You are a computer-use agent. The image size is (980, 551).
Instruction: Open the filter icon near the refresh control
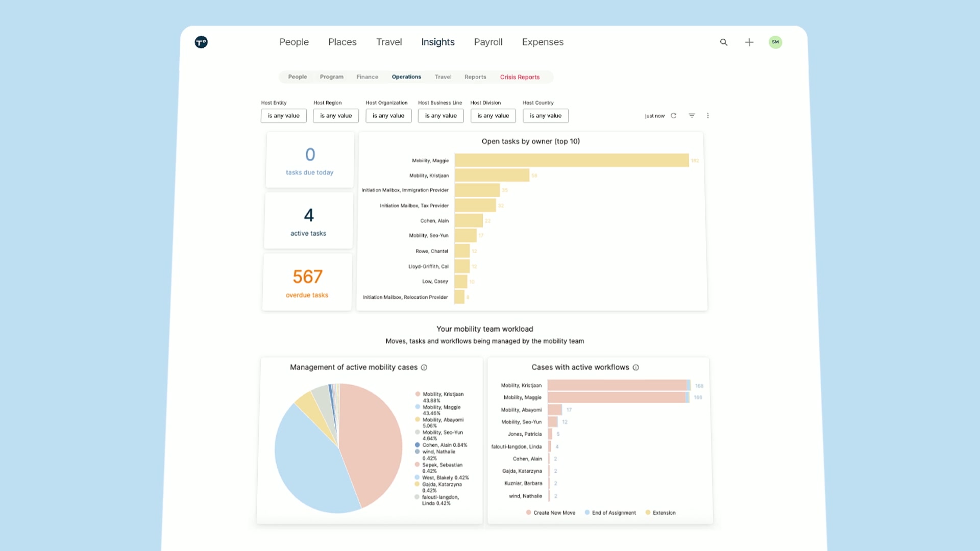tap(692, 116)
